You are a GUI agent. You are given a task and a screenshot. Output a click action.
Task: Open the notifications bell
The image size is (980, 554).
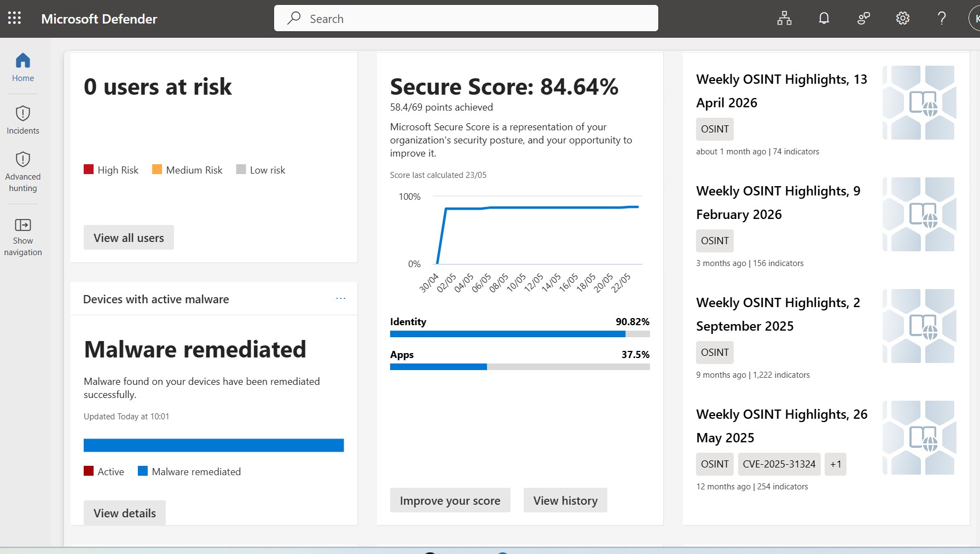(824, 19)
